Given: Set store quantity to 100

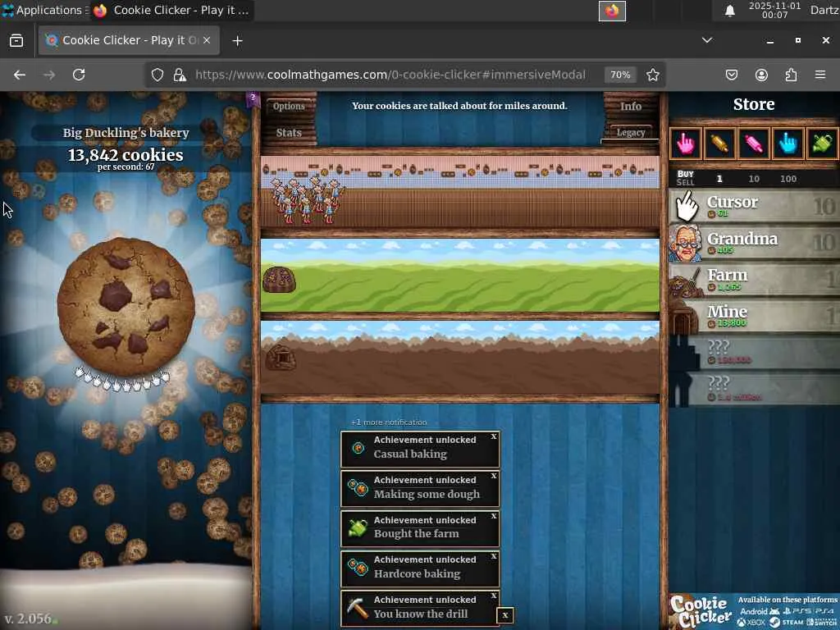Looking at the screenshot, I should tap(788, 178).
